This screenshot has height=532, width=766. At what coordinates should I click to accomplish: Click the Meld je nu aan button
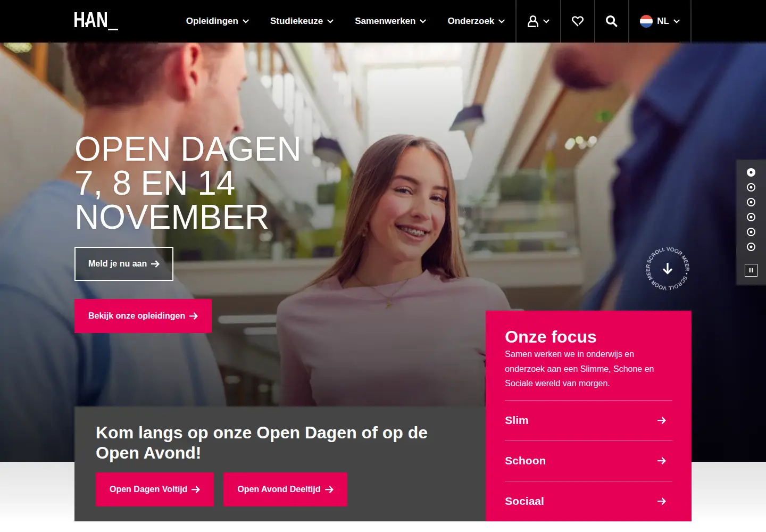[124, 264]
